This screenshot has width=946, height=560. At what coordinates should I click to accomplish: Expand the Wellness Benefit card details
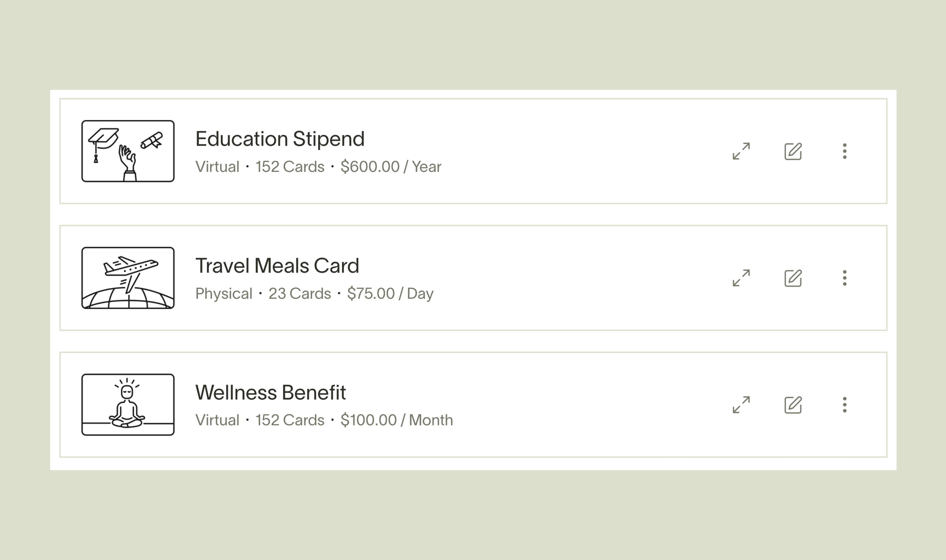point(741,405)
